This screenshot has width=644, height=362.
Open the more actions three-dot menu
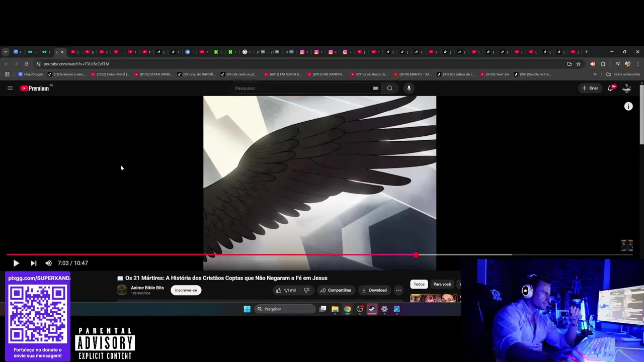click(x=398, y=290)
